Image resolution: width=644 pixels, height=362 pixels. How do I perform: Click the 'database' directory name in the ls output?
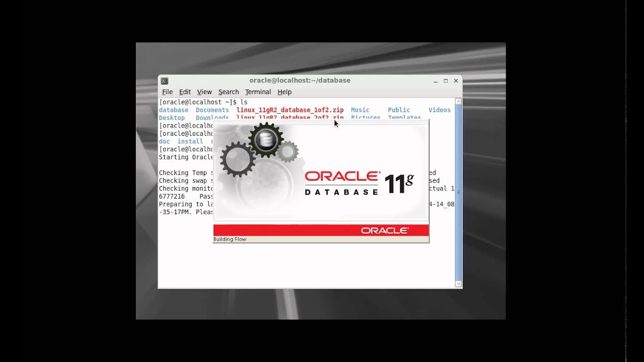(x=174, y=110)
